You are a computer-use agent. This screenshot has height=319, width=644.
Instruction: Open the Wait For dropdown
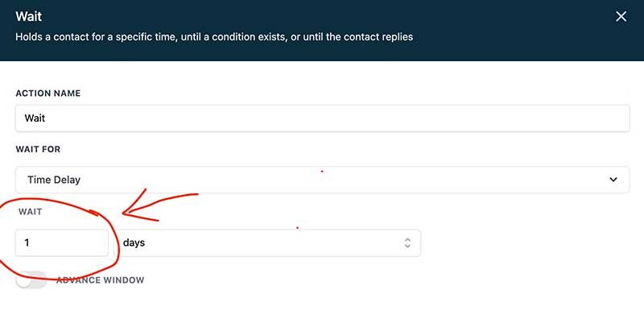323,180
